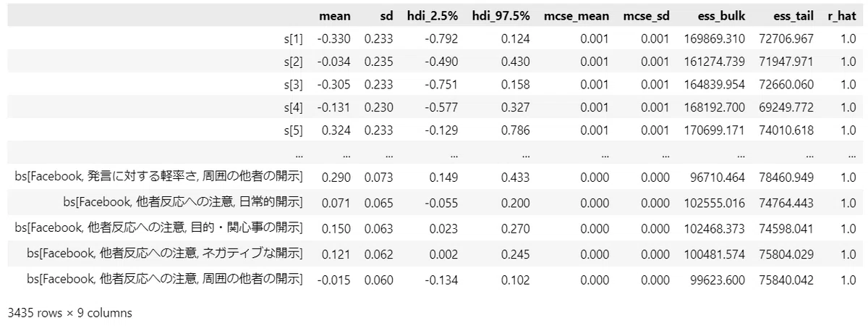This screenshot has height=326, width=868.
Task: Click the r_hat column header
Action: [x=840, y=15]
